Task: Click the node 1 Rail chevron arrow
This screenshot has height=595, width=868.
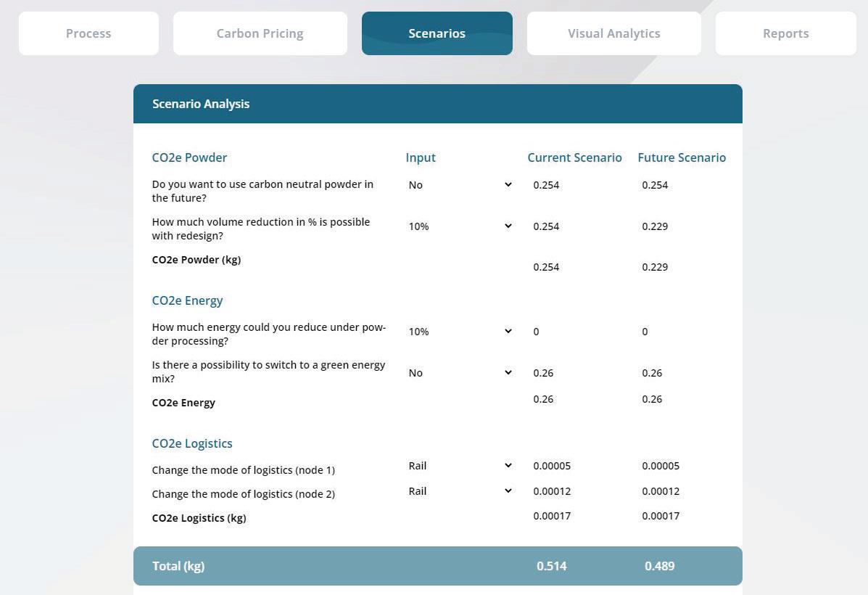Action: (x=508, y=466)
